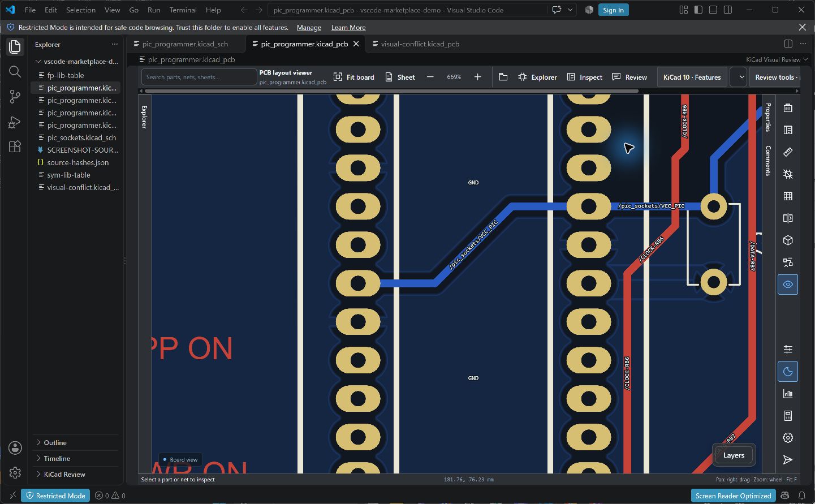
Task: Click the zoom out minus button
Action: pos(430,77)
